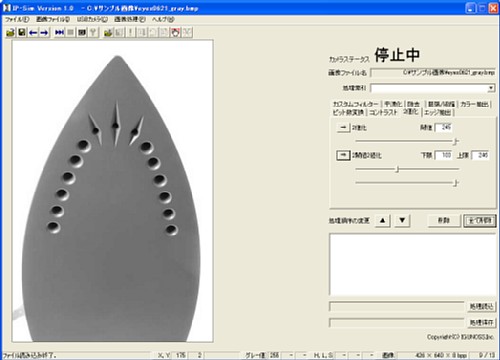Viewport: 500px width, 360px height.
Task: Switch to the ビット数変換 tab
Action: coord(348,113)
